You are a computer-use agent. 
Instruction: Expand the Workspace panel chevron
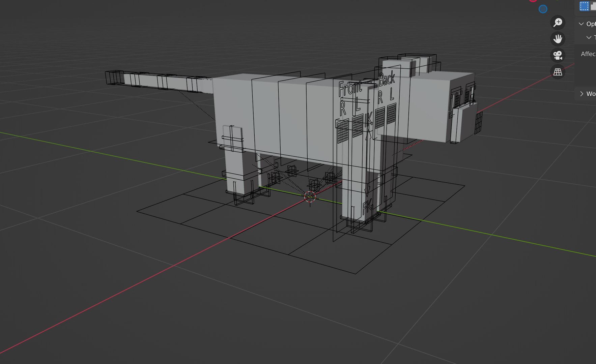coord(581,94)
